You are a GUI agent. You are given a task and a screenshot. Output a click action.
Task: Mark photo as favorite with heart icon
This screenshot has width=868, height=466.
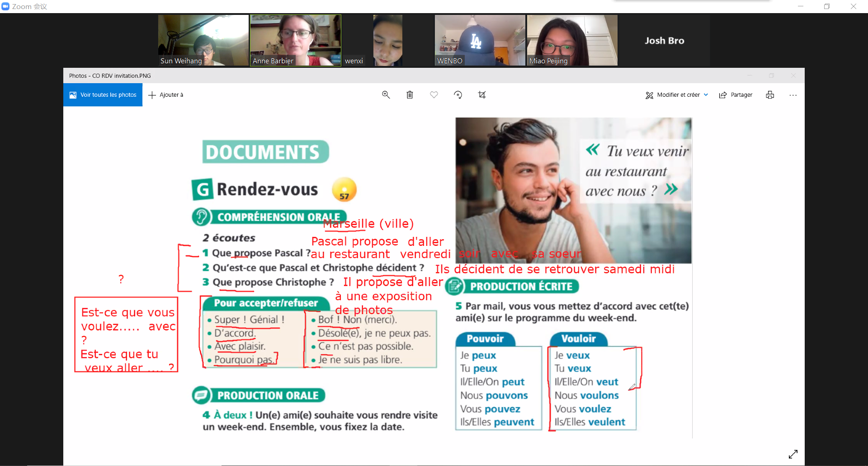[434, 95]
